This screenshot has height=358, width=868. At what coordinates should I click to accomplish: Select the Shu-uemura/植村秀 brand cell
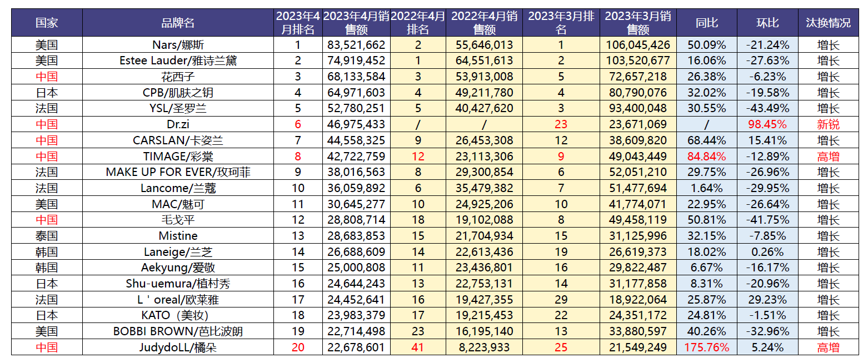[x=178, y=284]
